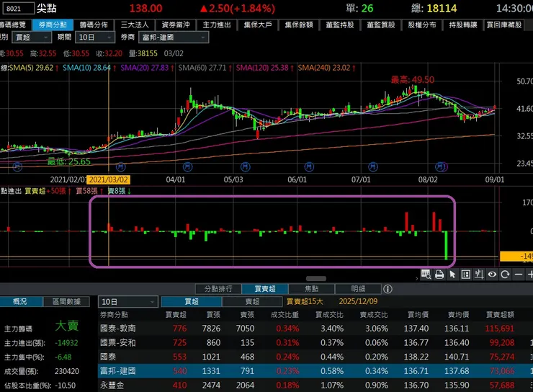This screenshot has width=533, height=392.
Task: Sort by 買張 column header
Action: tap(213, 315)
